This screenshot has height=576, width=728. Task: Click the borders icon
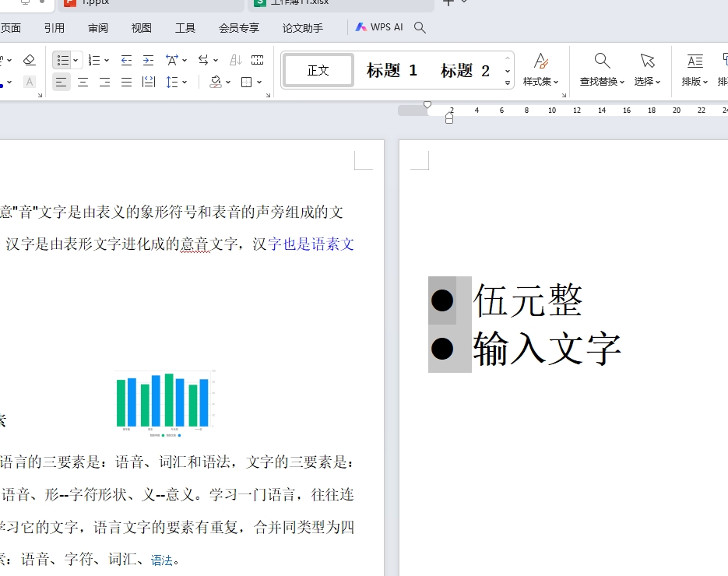pos(247,83)
